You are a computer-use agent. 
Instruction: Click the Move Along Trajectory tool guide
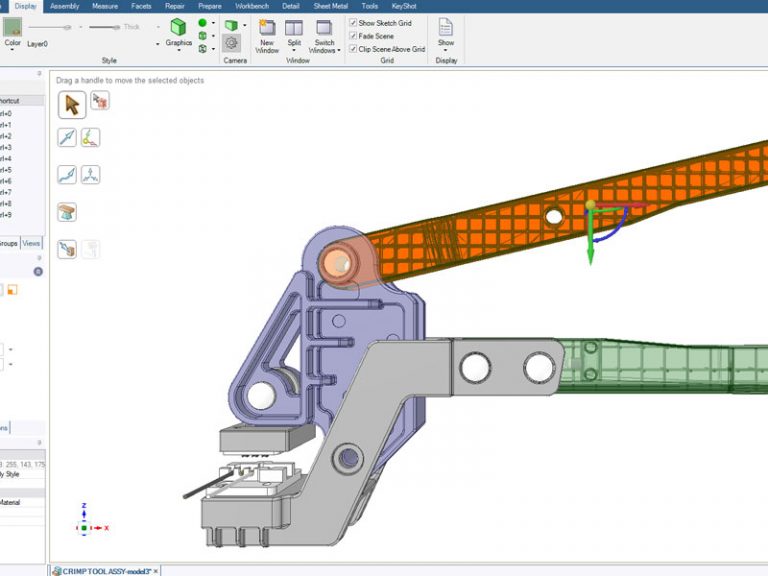[67, 174]
